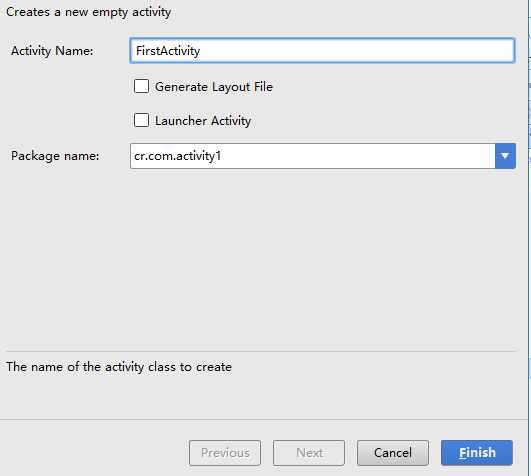The image size is (531, 476).
Task: Click the disabled Previous button
Action: [225, 453]
